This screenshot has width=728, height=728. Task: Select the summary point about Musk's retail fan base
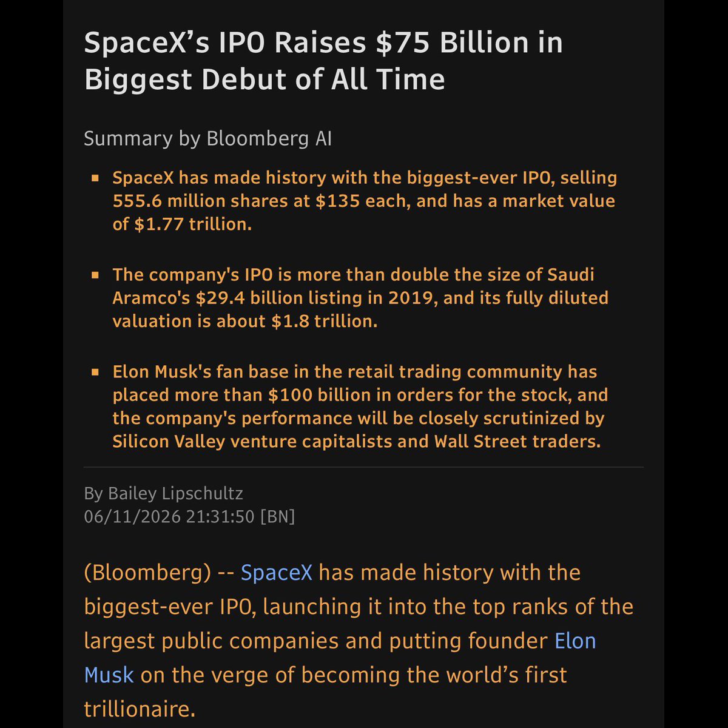(360, 406)
